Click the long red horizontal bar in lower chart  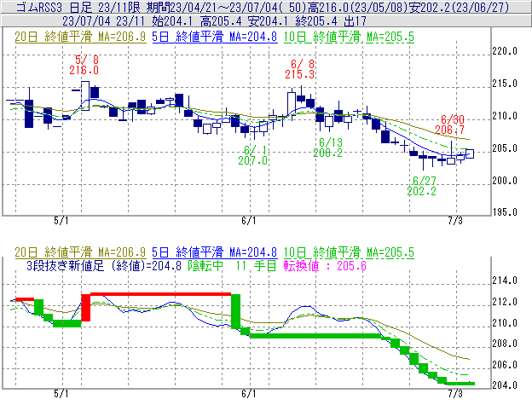click(160, 294)
